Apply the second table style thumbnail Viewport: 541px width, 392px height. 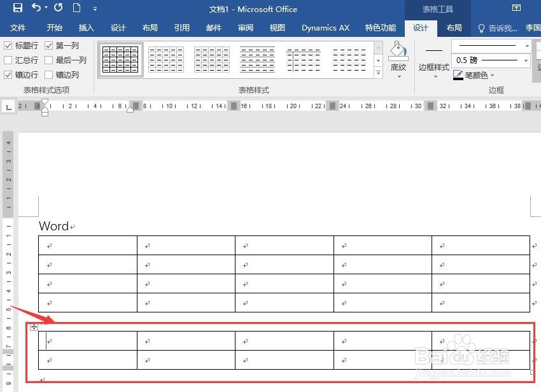[x=166, y=59]
